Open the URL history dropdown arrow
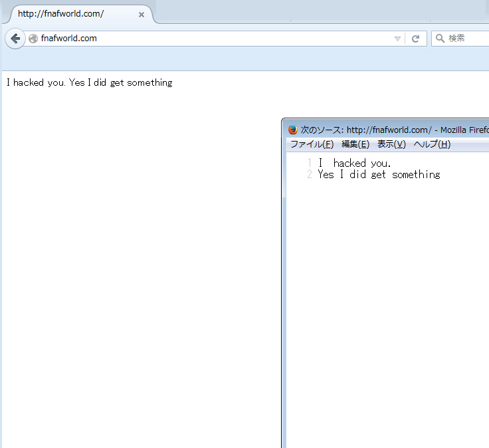This screenshot has width=489, height=448. (x=397, y=39)
